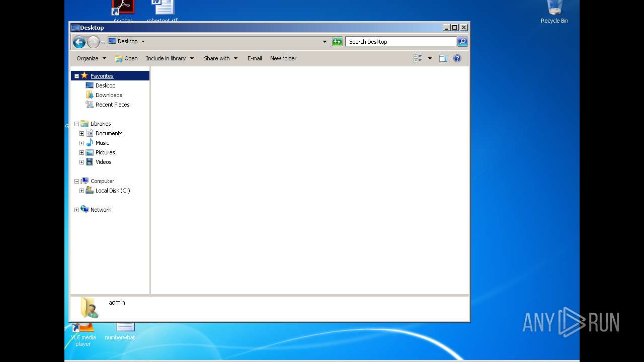Click the admin user folder icon in details pane
Screen dimensions: 644x362
point(90,307)
